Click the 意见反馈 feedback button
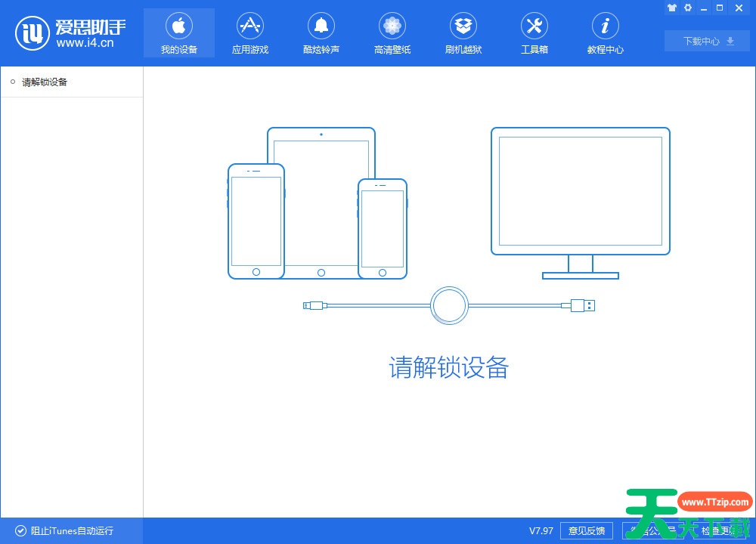Viewport: 756px width, 544px height. (587, 531)
